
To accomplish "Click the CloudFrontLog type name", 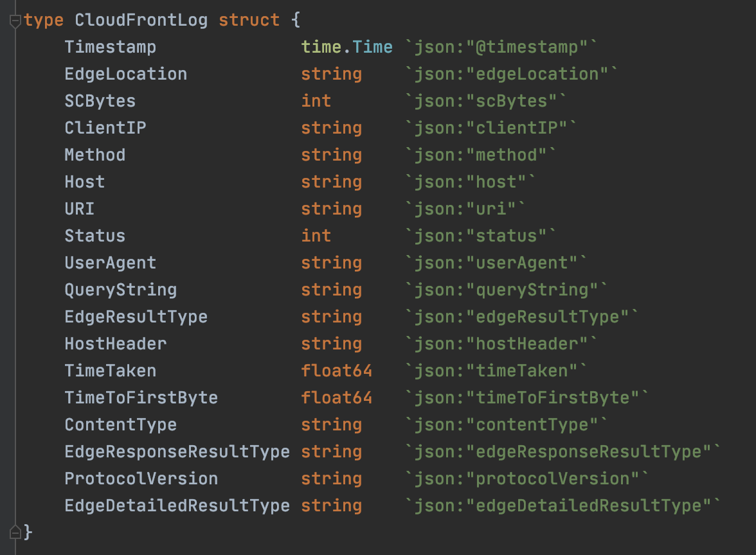I will pyautogui.click(x=141, y=21).
